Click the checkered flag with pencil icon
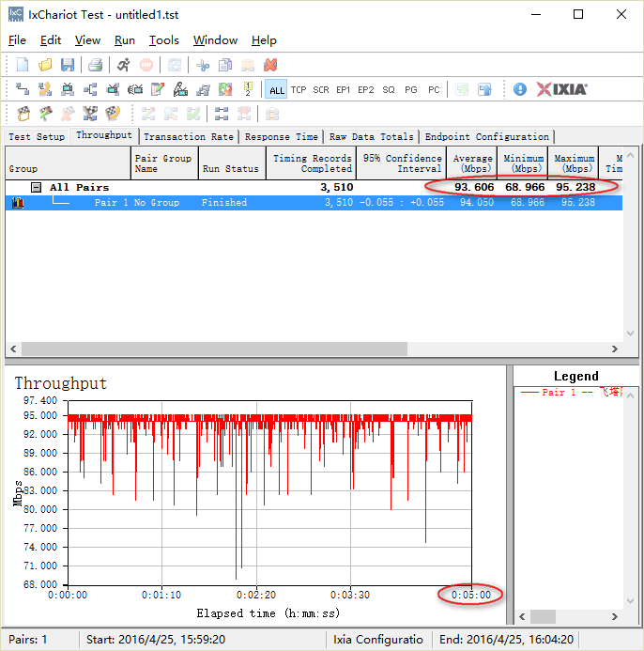Image resolution: width=644 pixels, height=651 pixels. 46,113
